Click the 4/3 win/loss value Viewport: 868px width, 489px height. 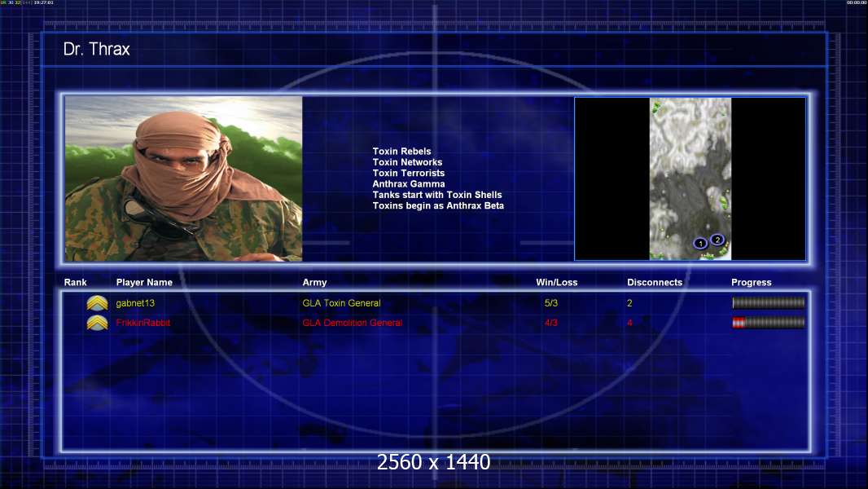tap(550, 323)
